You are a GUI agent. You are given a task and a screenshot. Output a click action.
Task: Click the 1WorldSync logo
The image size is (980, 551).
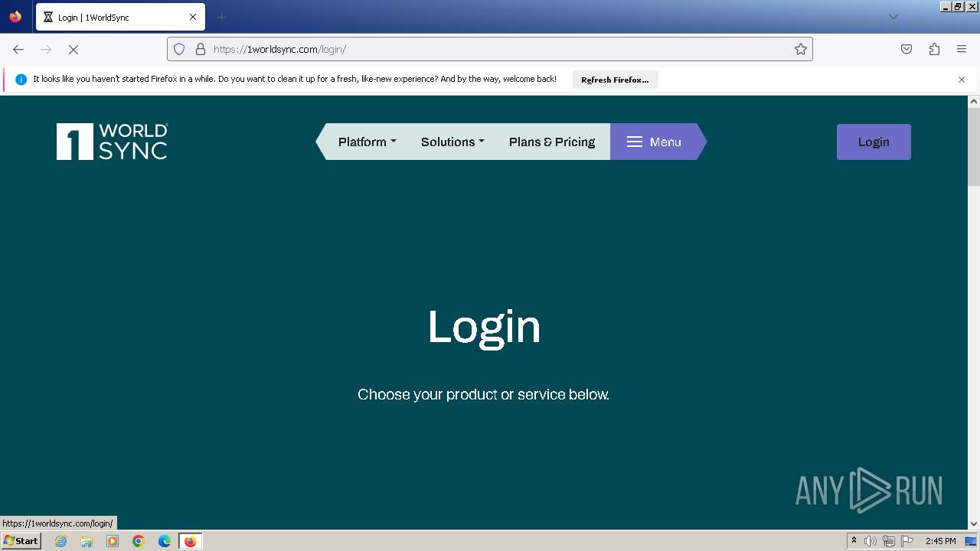point(112,142)
